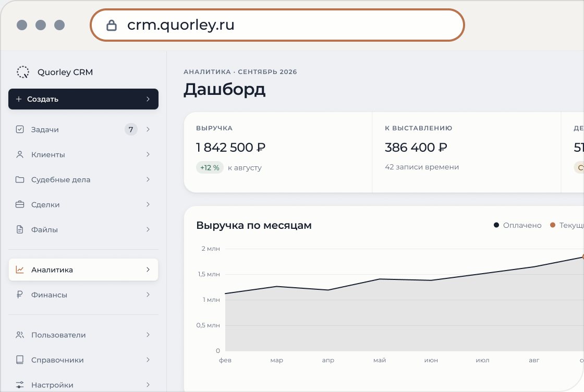Expand the Пользователи chevron
584x392 pixels.
click(148, 335)
